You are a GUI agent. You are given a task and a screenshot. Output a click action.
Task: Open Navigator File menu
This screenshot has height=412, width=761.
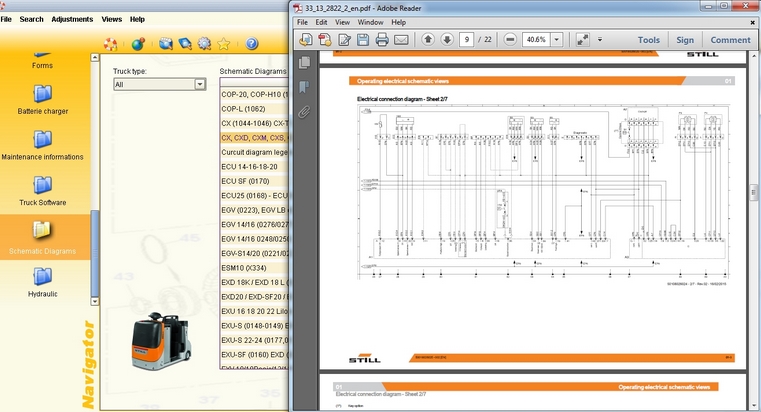coord(6,19)
